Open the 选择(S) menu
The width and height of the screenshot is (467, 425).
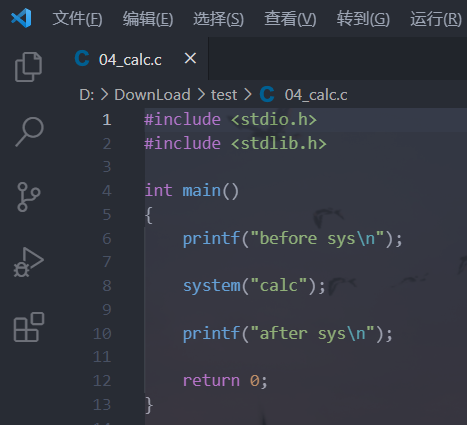point(219,18)
